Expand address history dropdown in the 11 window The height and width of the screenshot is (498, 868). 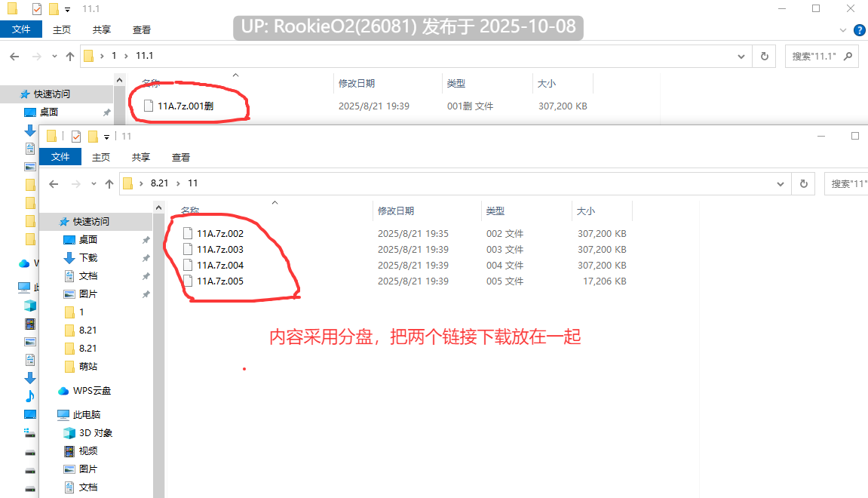pos(781,184)
